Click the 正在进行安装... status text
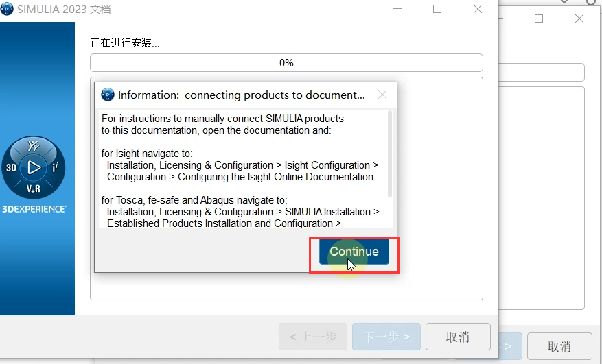 point(125,43)
